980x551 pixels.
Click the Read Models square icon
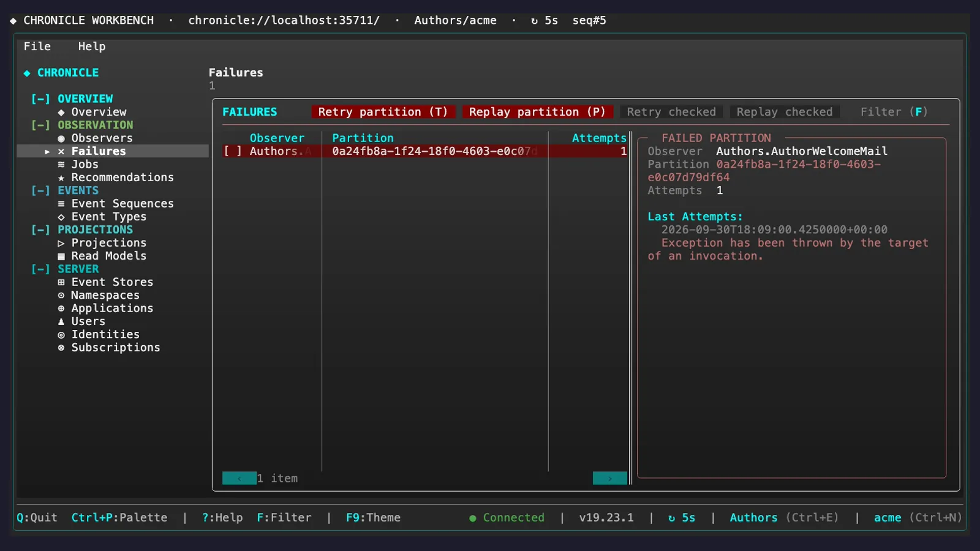point(61,256)
